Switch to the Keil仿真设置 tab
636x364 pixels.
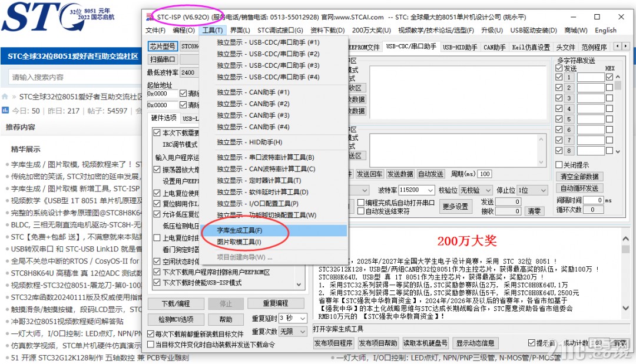pos(531,47)
